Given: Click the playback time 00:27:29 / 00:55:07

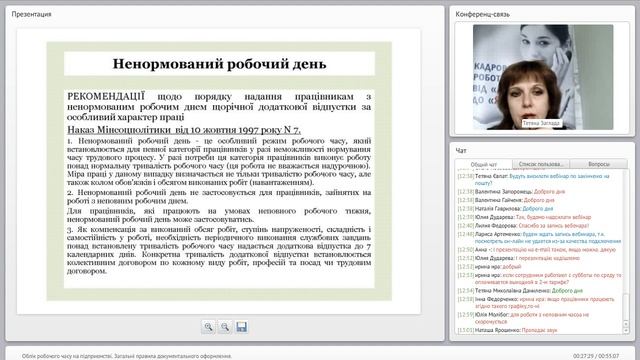Looking at the screenshot, I should [x=596, y=356].
